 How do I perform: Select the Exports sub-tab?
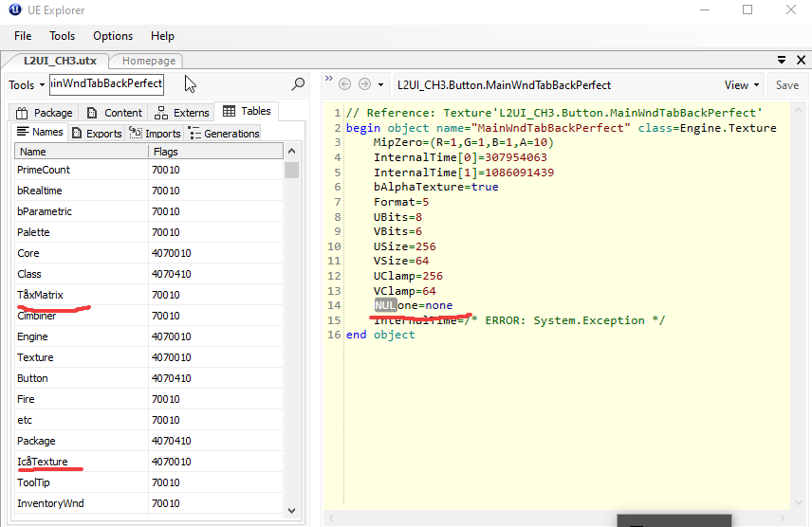click(x=98, y=133)
